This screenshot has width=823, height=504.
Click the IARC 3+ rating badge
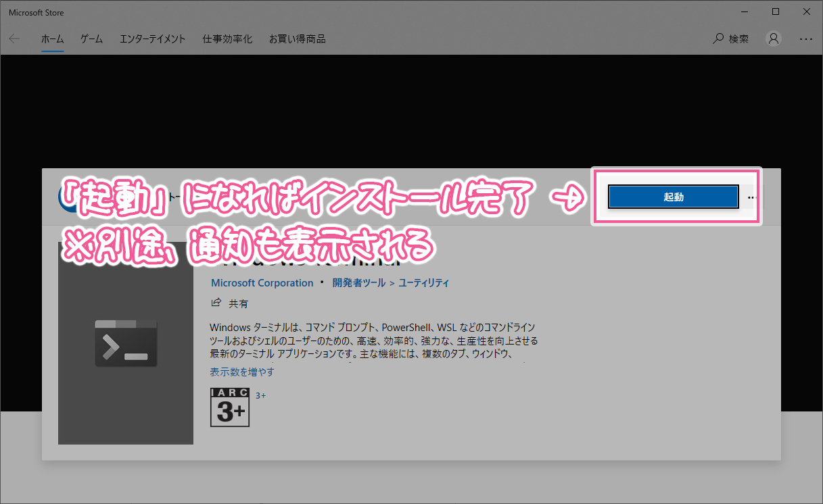tap(230, 407)
